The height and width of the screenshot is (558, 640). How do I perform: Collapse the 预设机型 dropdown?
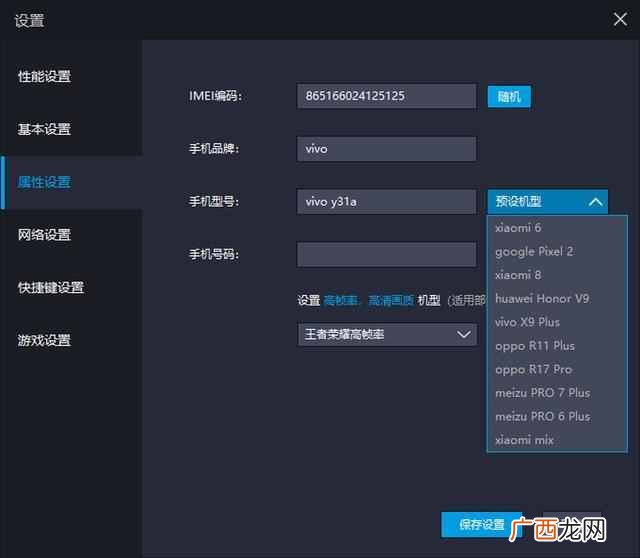547,201
